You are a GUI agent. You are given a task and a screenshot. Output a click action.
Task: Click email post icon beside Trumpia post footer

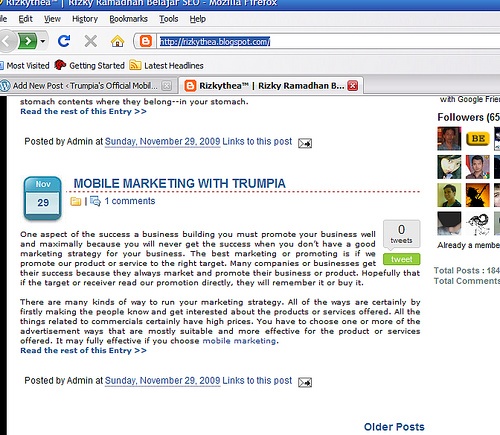tap(305, 382)
